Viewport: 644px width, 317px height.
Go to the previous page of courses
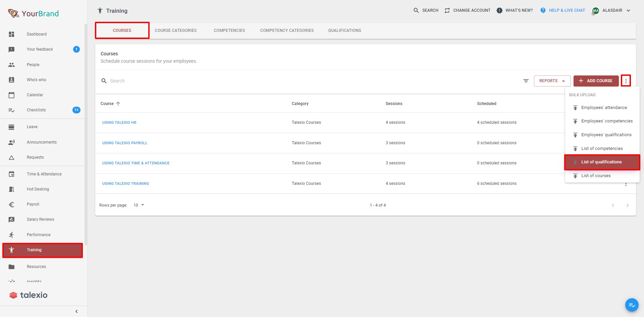coord(613,205)
